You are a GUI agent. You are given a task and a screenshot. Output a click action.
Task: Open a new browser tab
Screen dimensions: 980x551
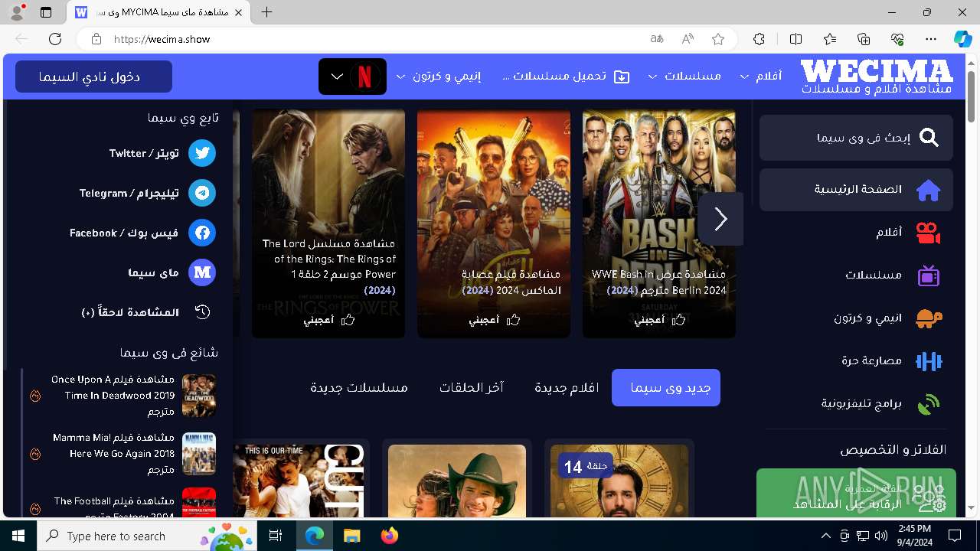tap(266, 12)
